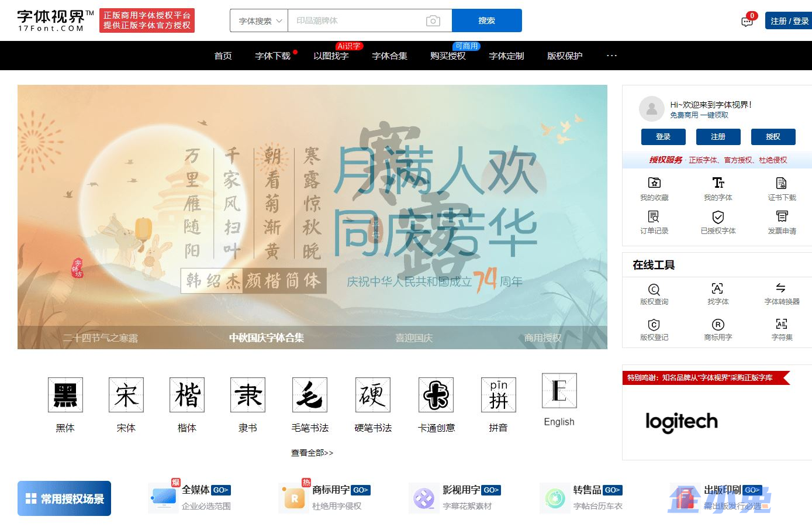
Task: Select 黑体 font category icon
Action: tap(65, 395)
